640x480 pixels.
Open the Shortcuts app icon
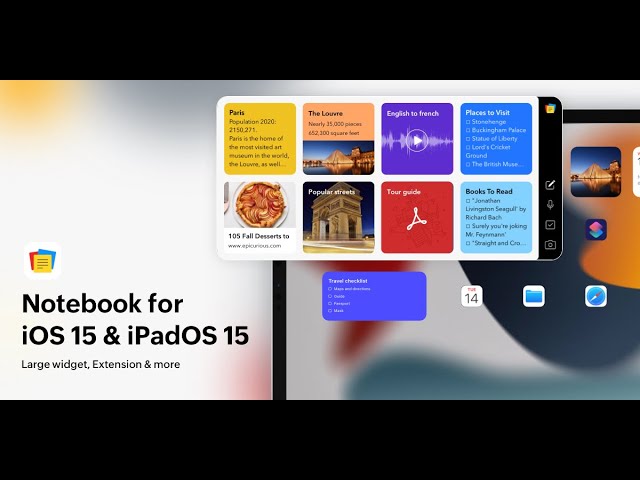pyautogui.click(x=596, y=229)
